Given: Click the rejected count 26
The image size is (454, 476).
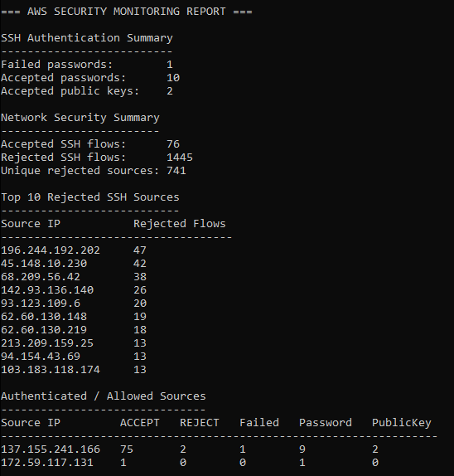Looking at the screenshot, I should click(x=140, y=290).
